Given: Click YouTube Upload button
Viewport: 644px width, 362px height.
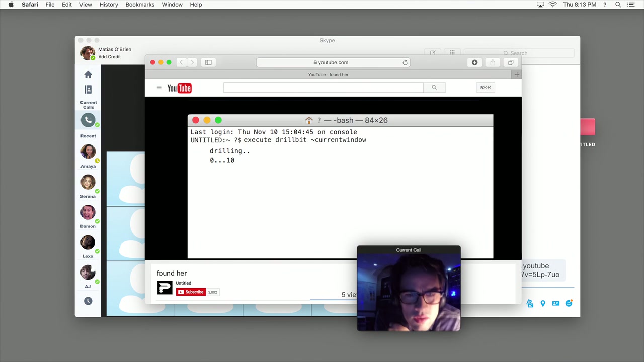Looking at the screenshot, I should click(x=485, y=87).
